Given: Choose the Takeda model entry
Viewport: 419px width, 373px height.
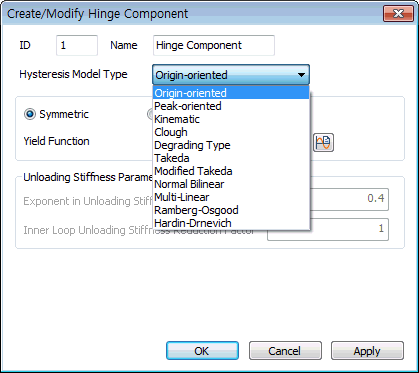Looking at the screenshot, I should pyautogui.click(x=231, y=158).
